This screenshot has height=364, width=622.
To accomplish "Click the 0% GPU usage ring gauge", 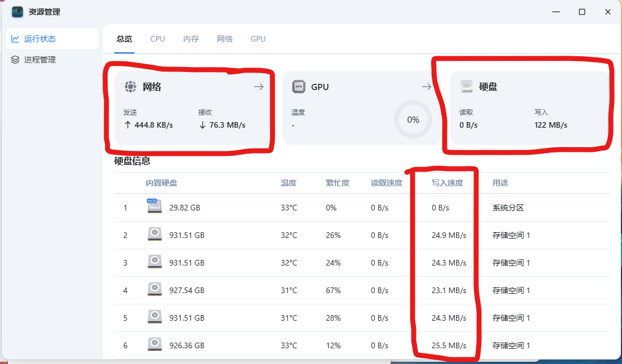I will coord(413,119).
